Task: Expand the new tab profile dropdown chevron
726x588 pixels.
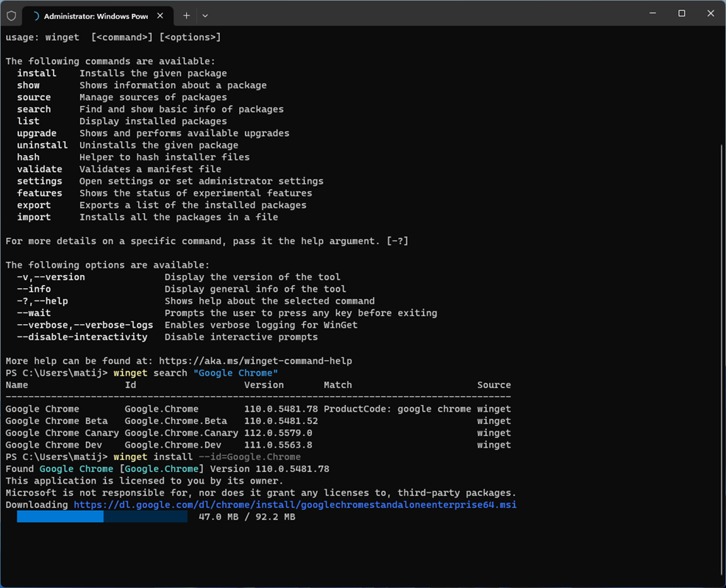Action: tap(205, 15)
